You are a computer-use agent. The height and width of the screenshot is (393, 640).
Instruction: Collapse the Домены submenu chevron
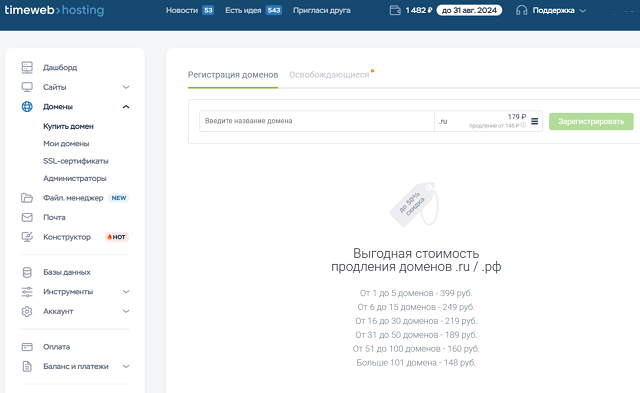coord(126,107)
